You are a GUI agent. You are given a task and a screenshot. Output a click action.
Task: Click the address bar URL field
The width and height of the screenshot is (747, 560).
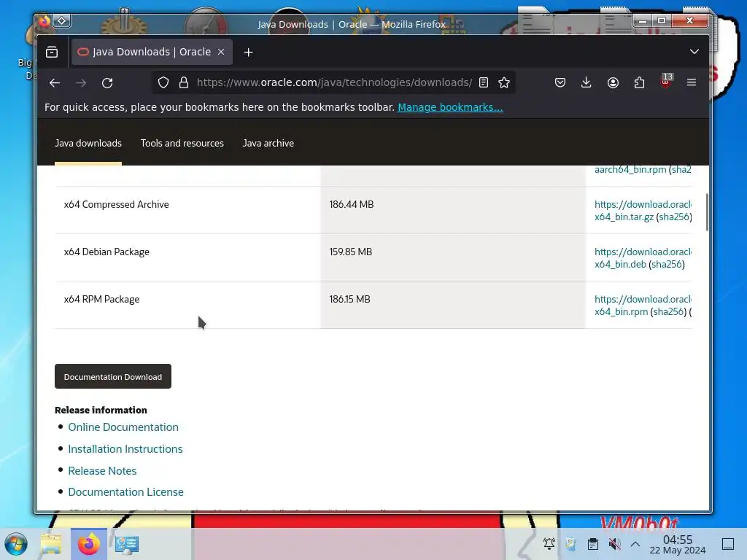[x=334, y=83]
